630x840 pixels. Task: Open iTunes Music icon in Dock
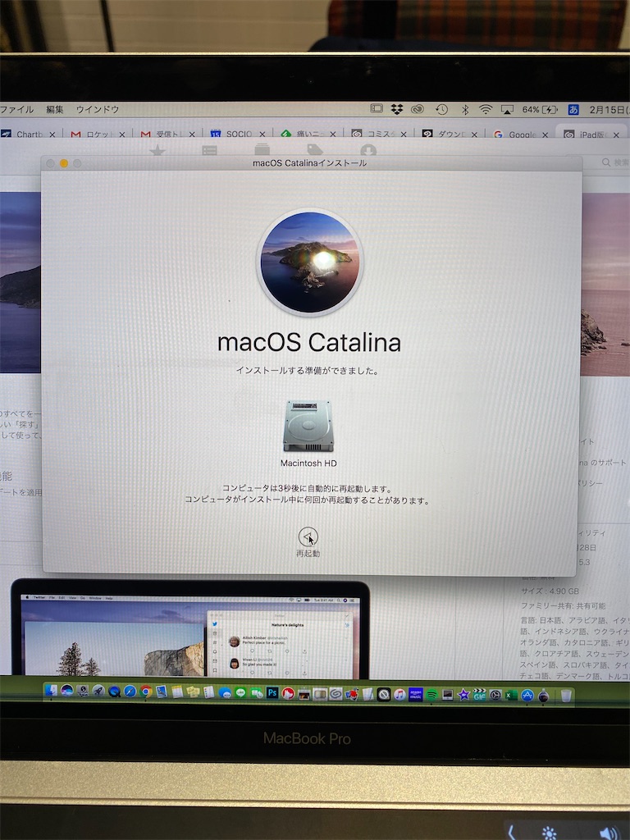(399, 695)
